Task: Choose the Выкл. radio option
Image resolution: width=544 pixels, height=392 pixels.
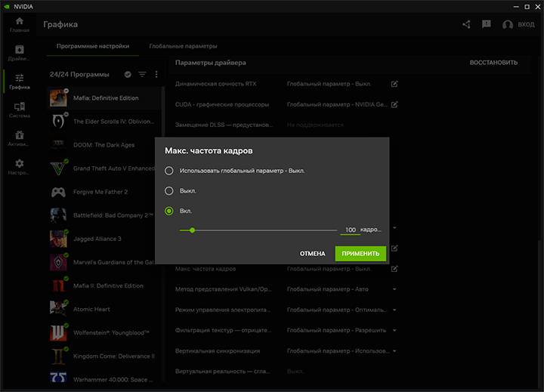Action: click(x=169, y=191)
